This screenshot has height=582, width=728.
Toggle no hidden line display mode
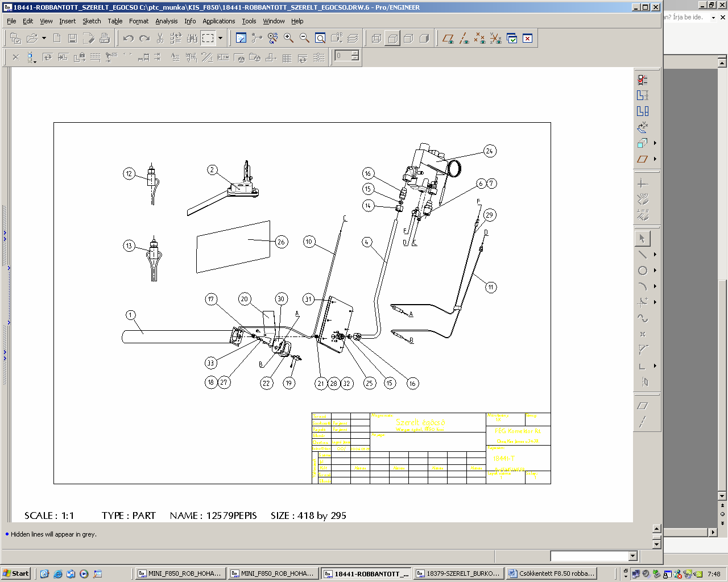tap(408, 38)
